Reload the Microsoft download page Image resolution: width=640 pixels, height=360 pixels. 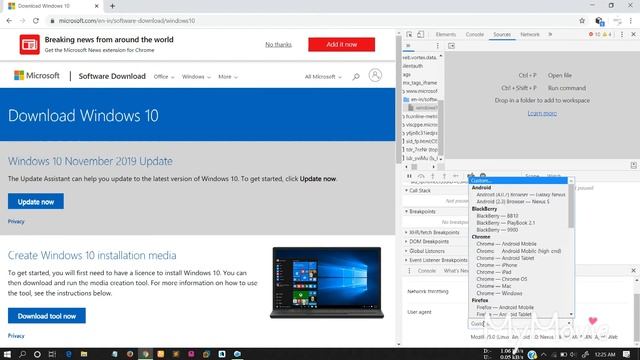tap(36, 20)
